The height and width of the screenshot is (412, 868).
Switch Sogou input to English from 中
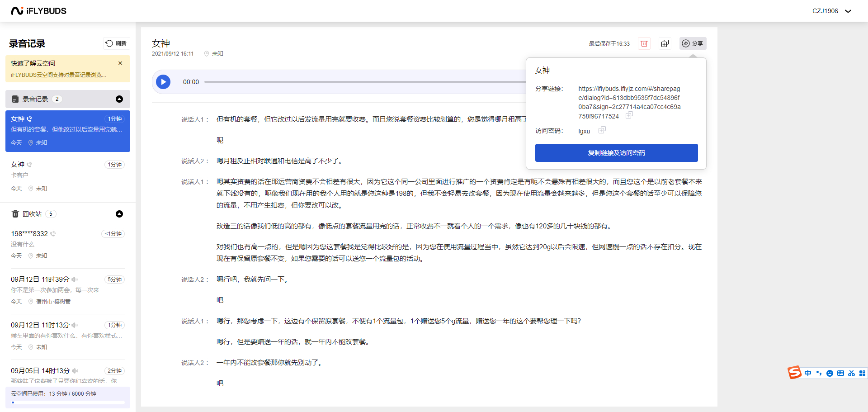[808, 373]
